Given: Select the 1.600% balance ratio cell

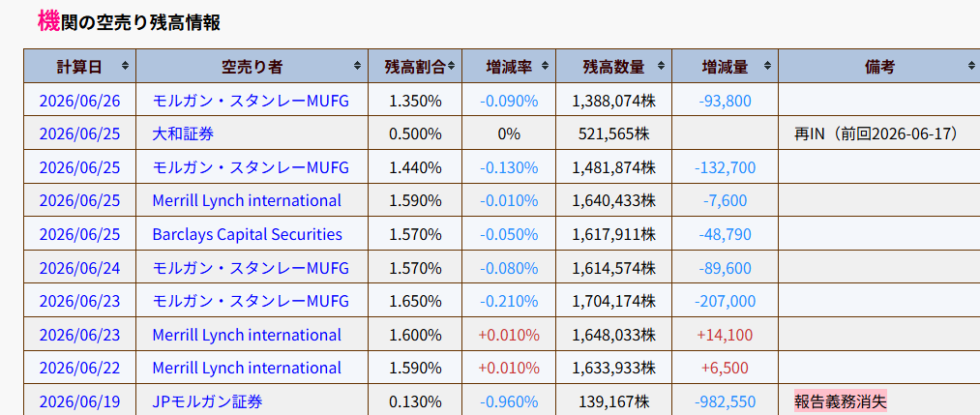Looking at the screenshot, I should [x=415, y=335].
